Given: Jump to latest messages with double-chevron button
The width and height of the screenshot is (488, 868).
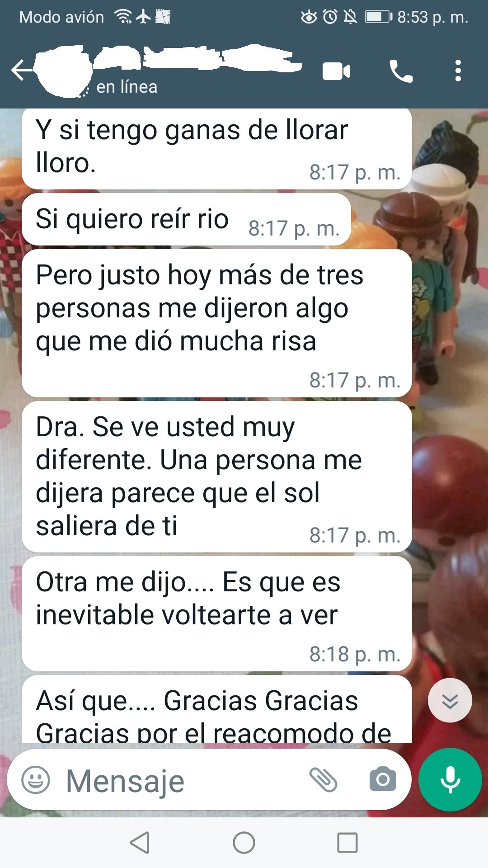Looking at the screenshot, I should point(450,701).
